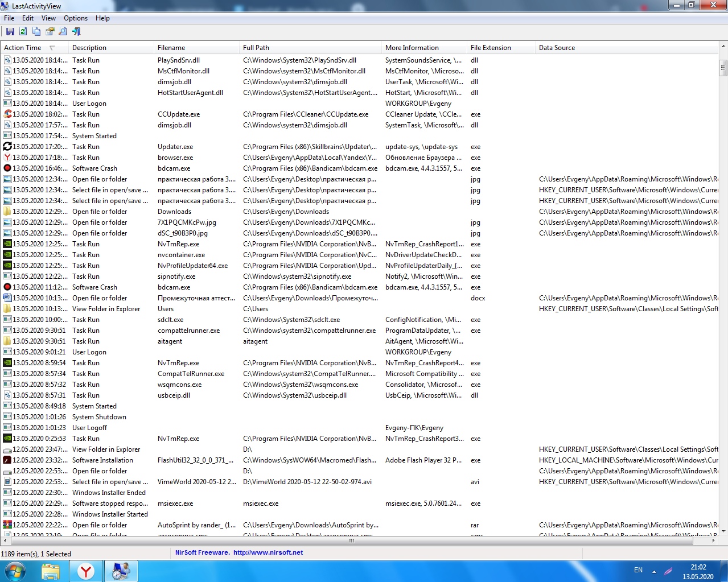Open the View menu
This screenshot has width=728, height=582.
tap(49, 18)
